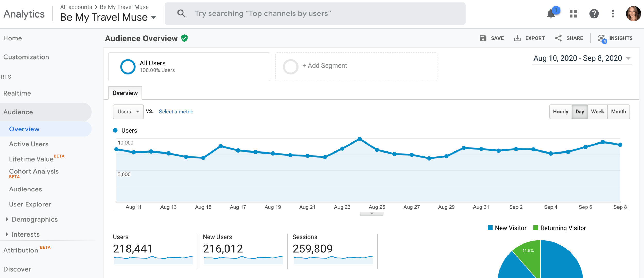The height and width of the screenshot is (278, 644).
Task: Click the empty Add Segment circle
Action: pyautogui.click(x=291, y=67)
